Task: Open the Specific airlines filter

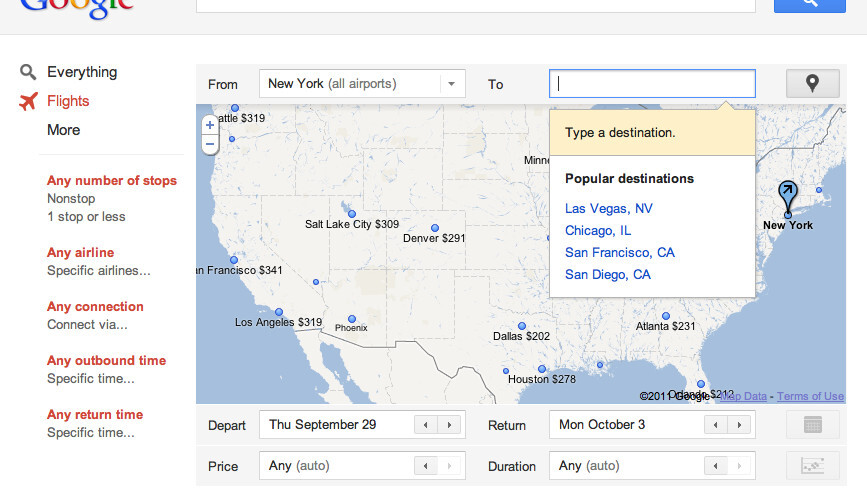Action: pyautogui.click(x=99, y=271)
